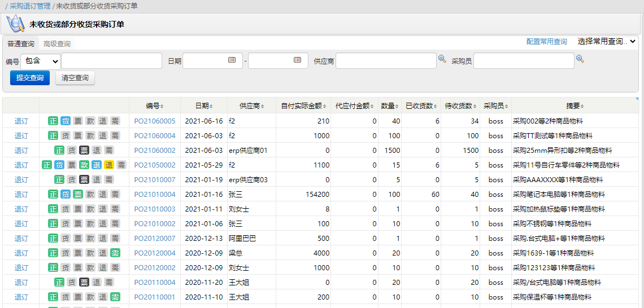Sort table by 日期 column
The image size is (644, 308).
point(204,106)
